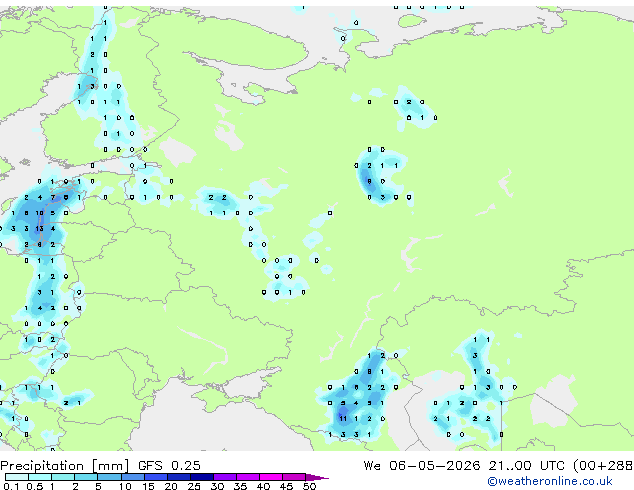
Task: Click the '(00+288' forecast offset text
Action: 603,466
